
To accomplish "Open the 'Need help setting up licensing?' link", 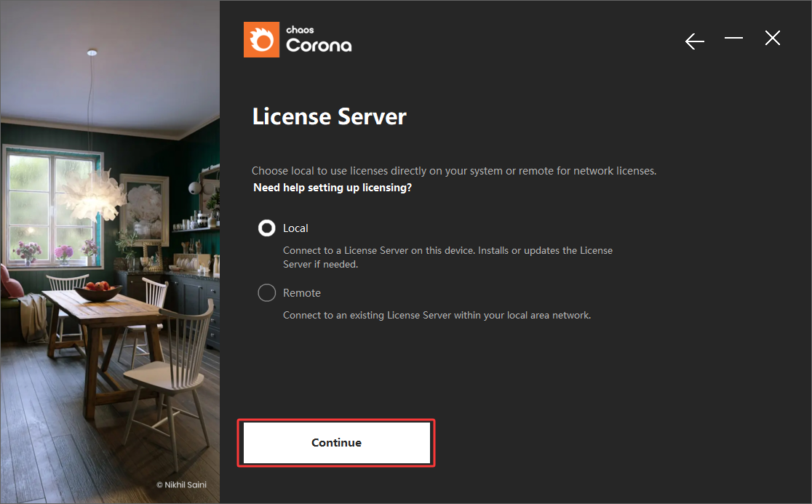I will (x=333, y=188).
